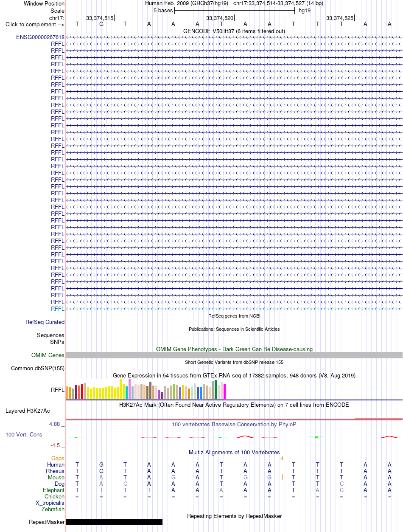Viewport: 403px width, 532px height.
Task: Click the dark green GTEx expression bar
Action: (216, 389)
